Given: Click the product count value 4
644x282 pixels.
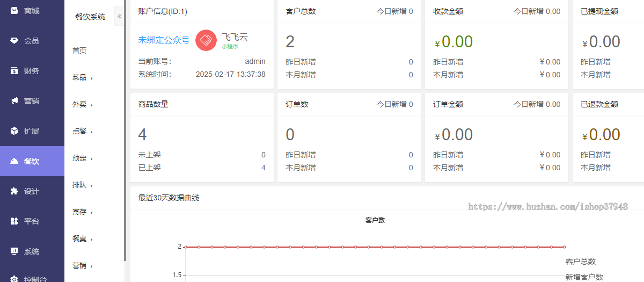Looking at the screenshot, I should (143, 134).
